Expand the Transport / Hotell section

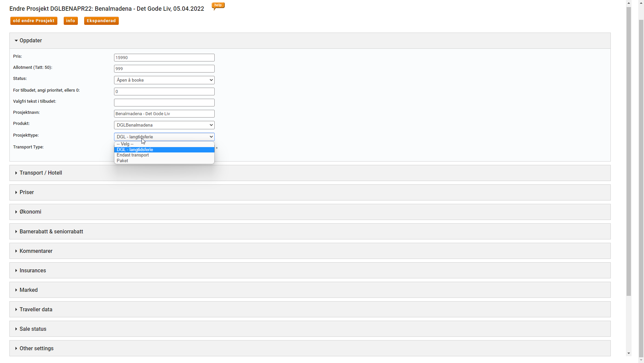41,173
